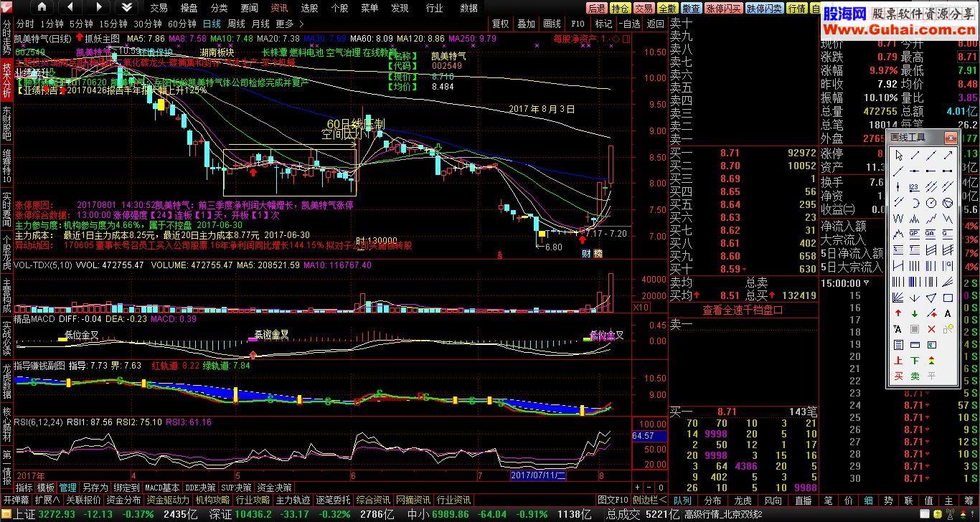
Task: Open the 技术分析 side tab
Action: tap(6, 80)
